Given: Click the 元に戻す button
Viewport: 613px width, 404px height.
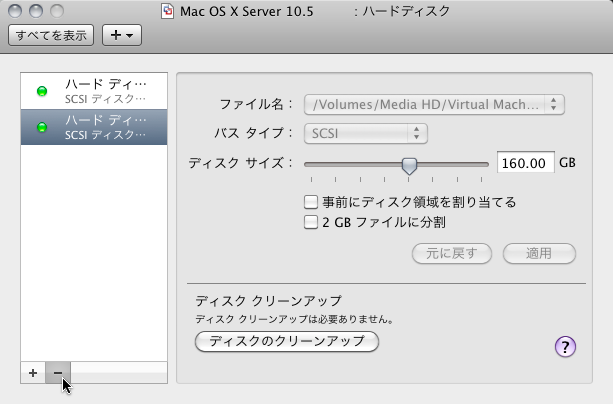Looking at the screenshot, I should (452, 252).
